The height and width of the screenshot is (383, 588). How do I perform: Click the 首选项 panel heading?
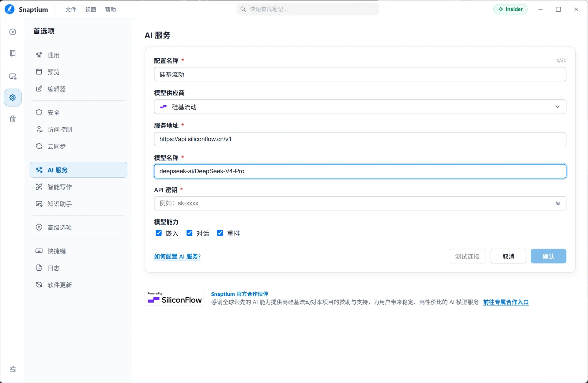pos(44,31)
